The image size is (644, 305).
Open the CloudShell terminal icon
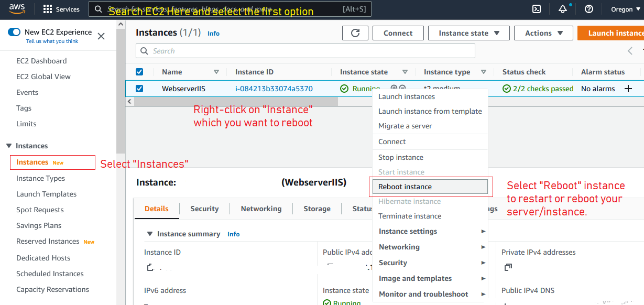(x=537, y=9)
